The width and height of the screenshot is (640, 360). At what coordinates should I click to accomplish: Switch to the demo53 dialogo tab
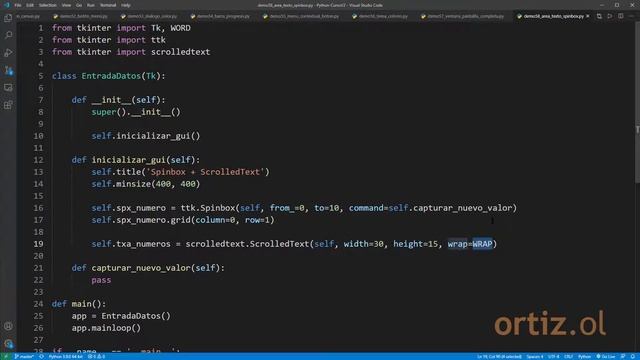(149, 16)
